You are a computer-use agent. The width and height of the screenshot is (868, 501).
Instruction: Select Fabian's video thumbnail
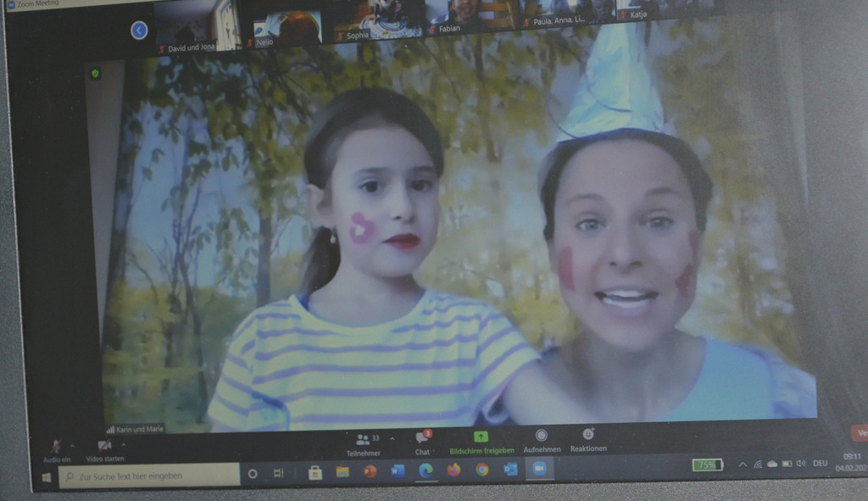click(x=470, y=17)
